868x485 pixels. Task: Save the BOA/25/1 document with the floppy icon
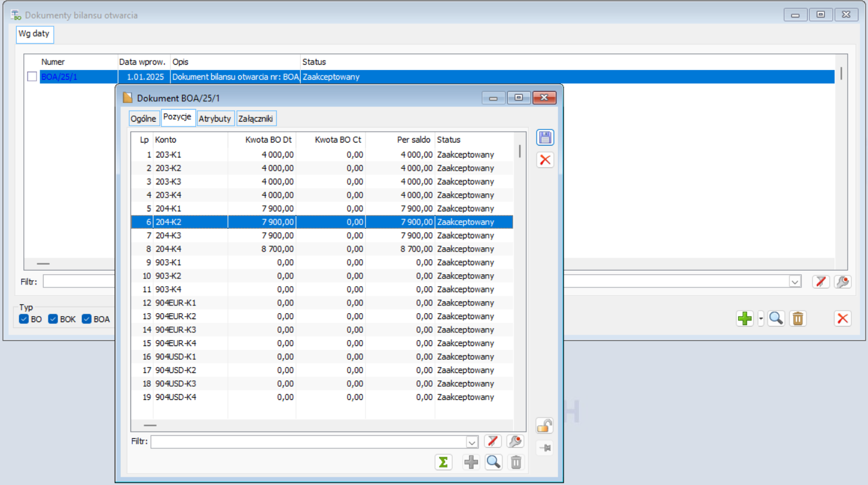click(x=545, y=138)
